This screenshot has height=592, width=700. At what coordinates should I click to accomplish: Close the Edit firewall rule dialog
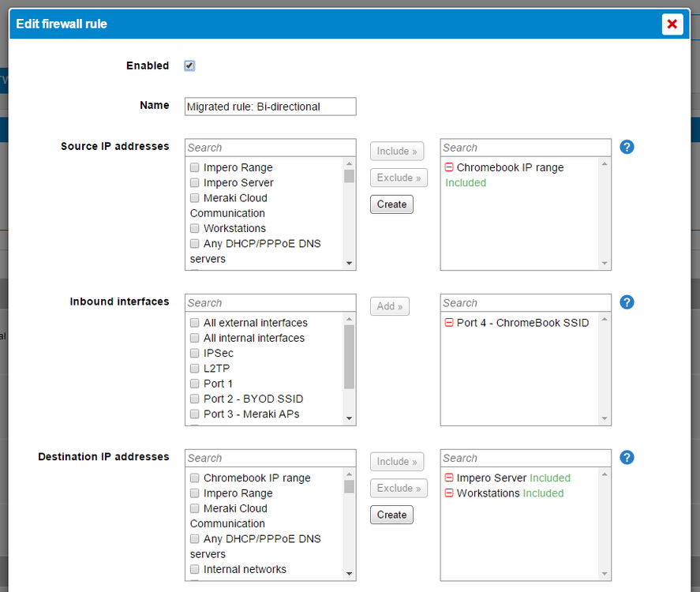672,24
